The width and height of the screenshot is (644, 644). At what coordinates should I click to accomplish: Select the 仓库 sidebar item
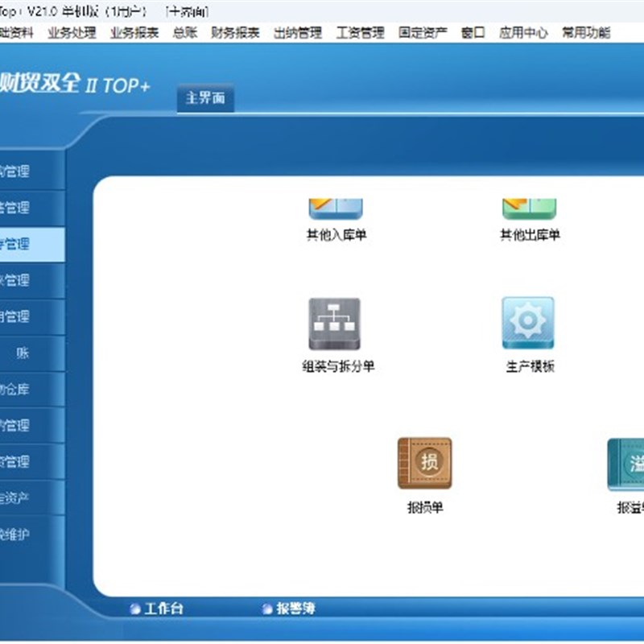click(x=32, y=389)
